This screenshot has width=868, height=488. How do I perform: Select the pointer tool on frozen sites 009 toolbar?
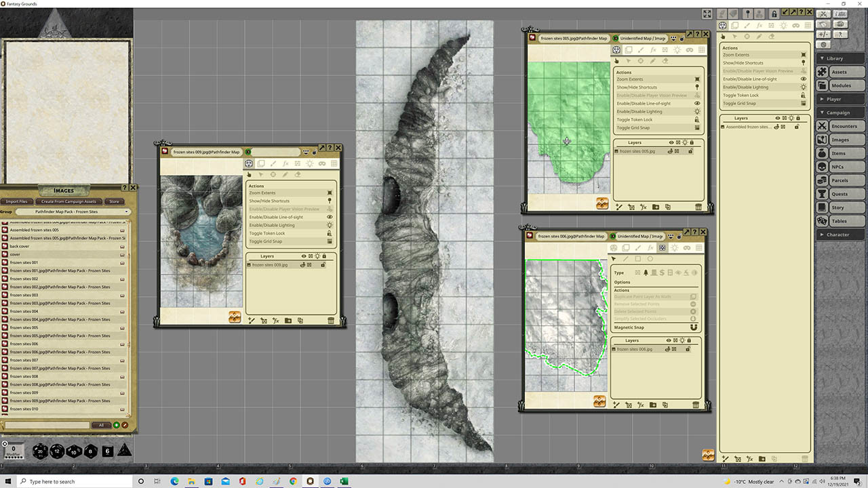point(249,174)
